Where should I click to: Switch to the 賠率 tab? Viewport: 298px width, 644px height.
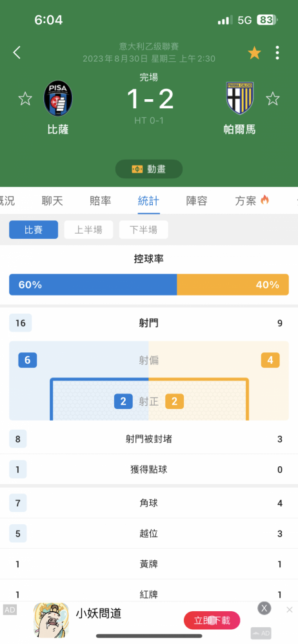[101, 201]
